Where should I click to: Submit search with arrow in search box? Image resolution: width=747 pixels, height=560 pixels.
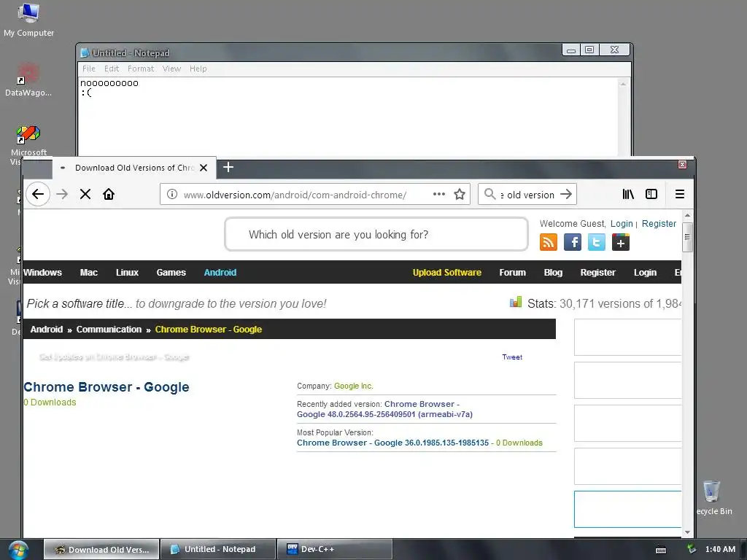tap(566, 194)
